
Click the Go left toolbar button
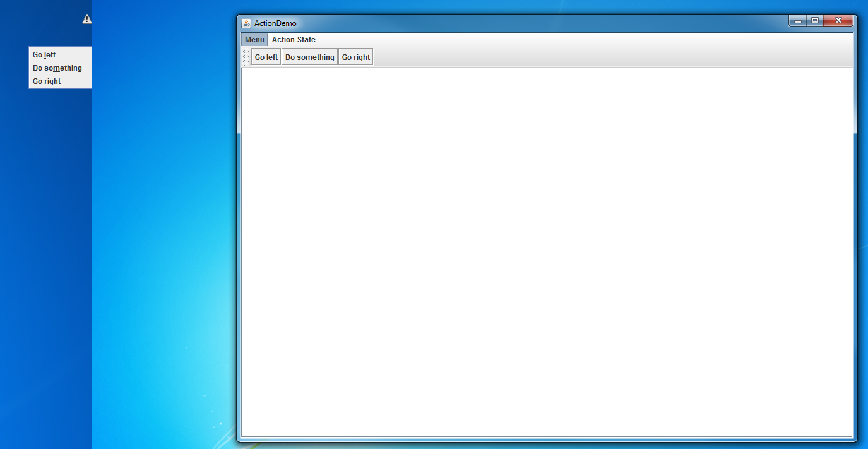(266, 57)
